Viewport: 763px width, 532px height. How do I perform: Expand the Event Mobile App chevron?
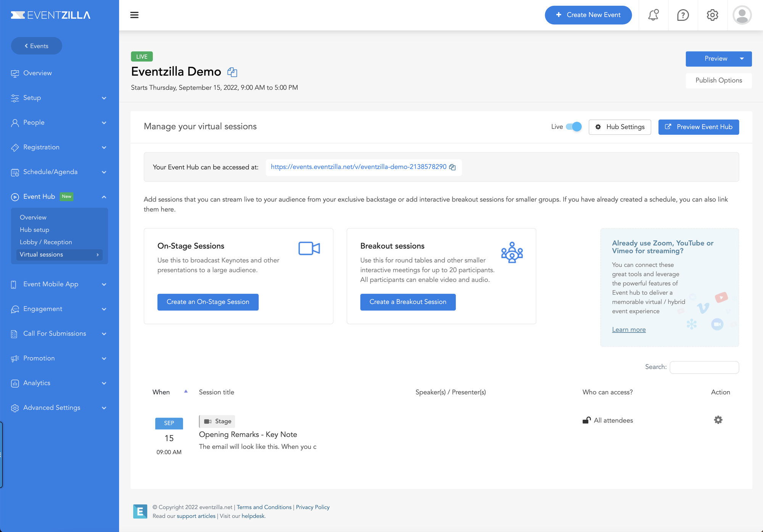tap(104, 284)
